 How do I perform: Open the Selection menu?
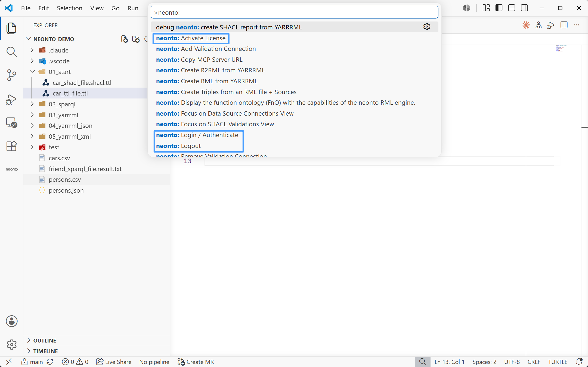click(69, 8)
